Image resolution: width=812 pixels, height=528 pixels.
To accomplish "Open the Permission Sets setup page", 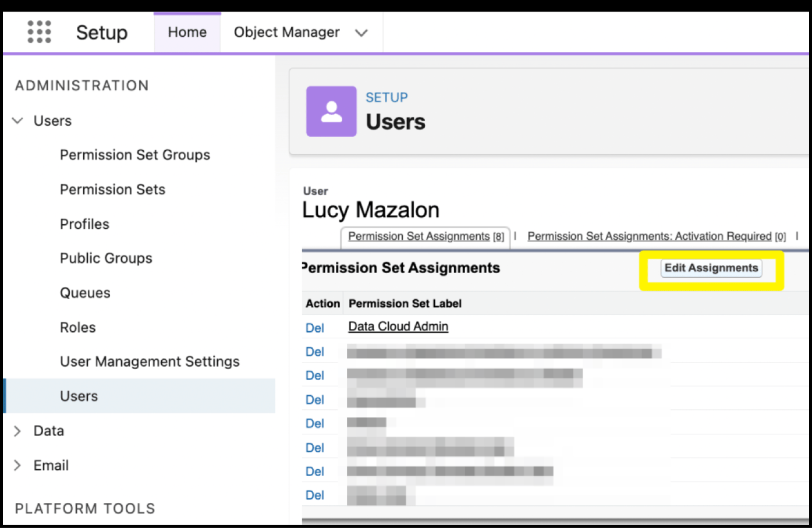I will (x=112, y=189).
